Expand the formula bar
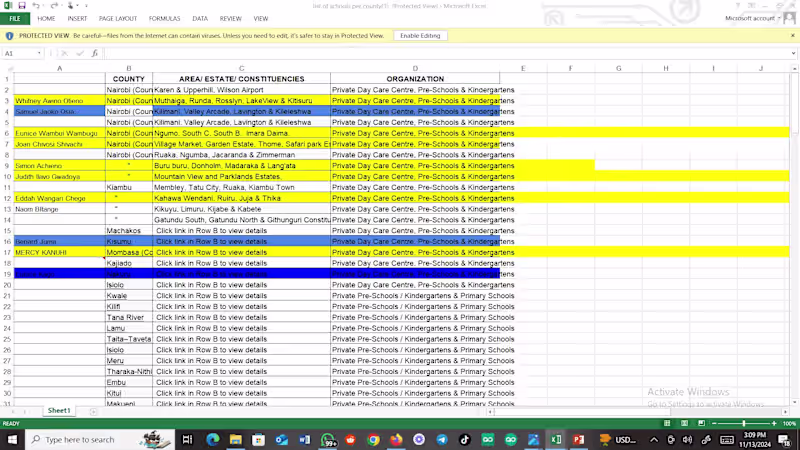The width and height of the screenshot is (800, 450). click(x=792, y=53)
